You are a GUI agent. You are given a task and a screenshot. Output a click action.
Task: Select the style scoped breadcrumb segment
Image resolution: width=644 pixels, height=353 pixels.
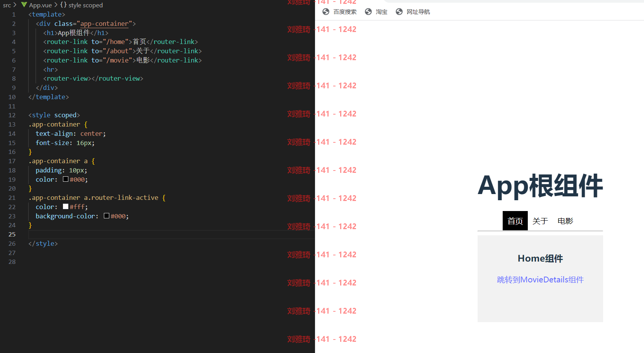(86, 5)
